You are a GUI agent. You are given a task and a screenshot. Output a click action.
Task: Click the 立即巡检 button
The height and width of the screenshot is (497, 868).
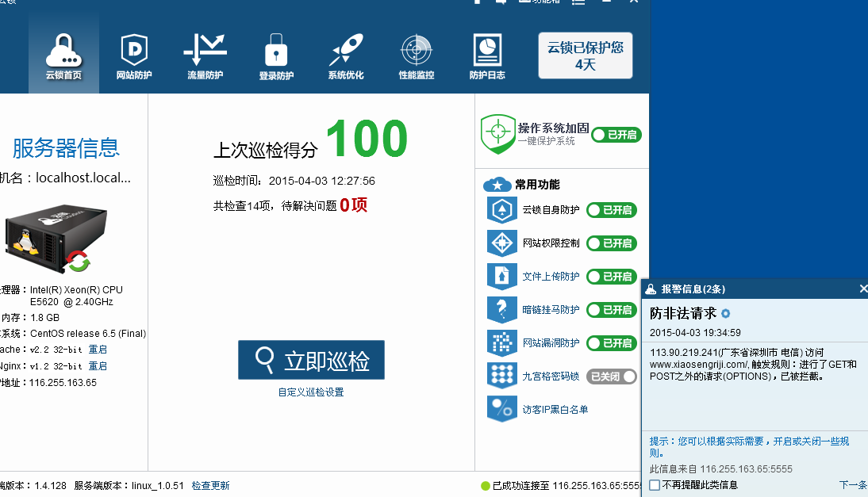pyautogui.click(x=311, y=361)
